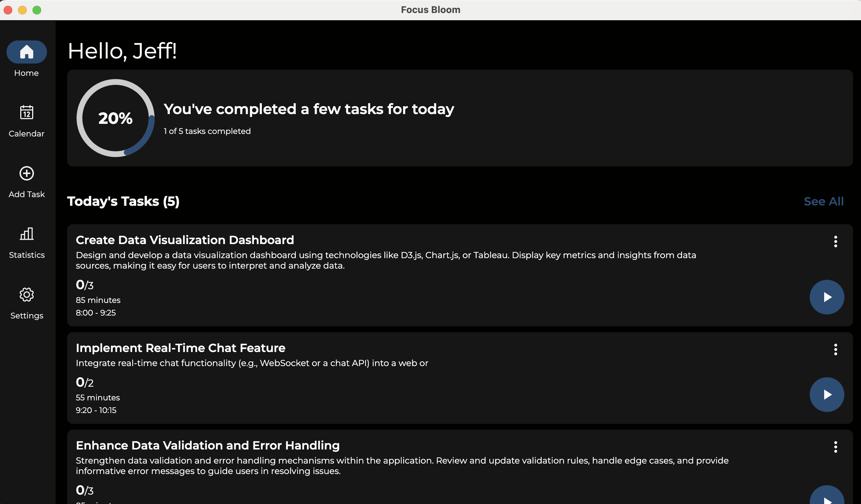Start the Create Data Visualization Dashboard task
Viewport: 861px width, 504px height.
(x=826, y=297)
